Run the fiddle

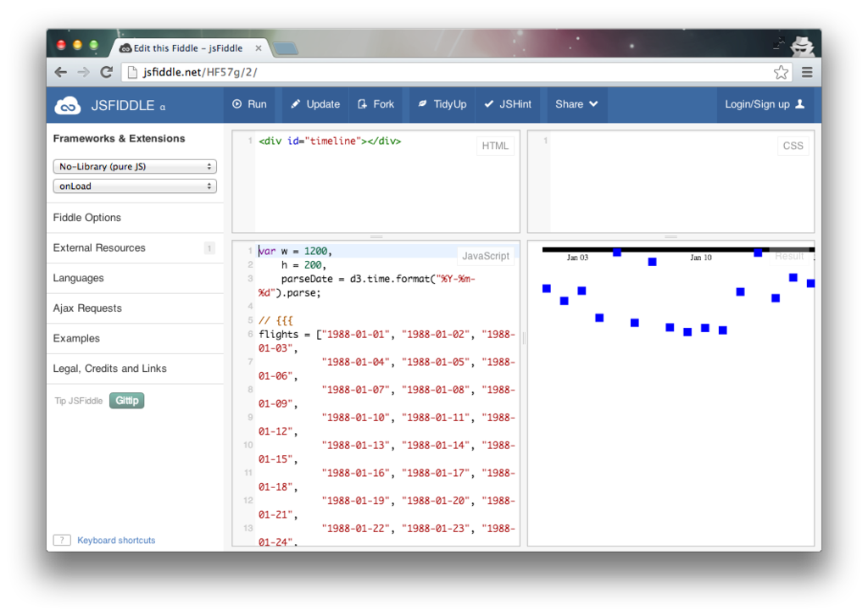point(249,104)
